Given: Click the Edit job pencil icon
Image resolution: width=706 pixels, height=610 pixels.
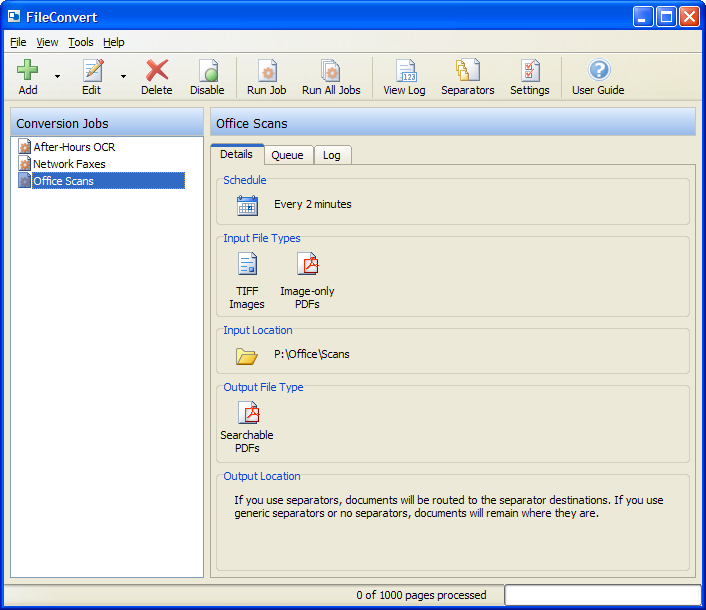Looking at the screenshot, I should (x=92, y=71).
